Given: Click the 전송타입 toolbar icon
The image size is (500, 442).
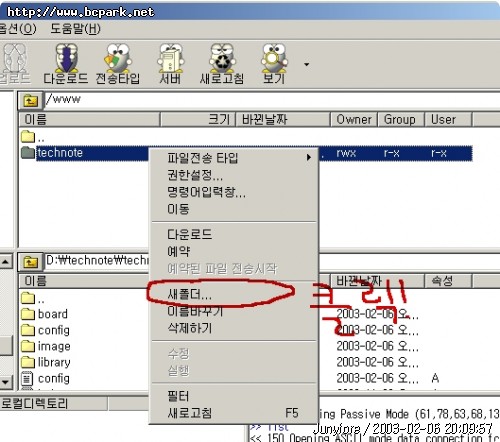Looking at the screenshot, I should point(118,64).
